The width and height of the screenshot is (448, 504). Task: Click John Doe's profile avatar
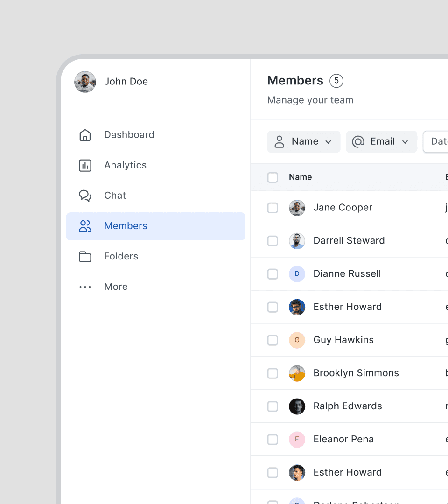pyautogui.click(x=85, y=82)
